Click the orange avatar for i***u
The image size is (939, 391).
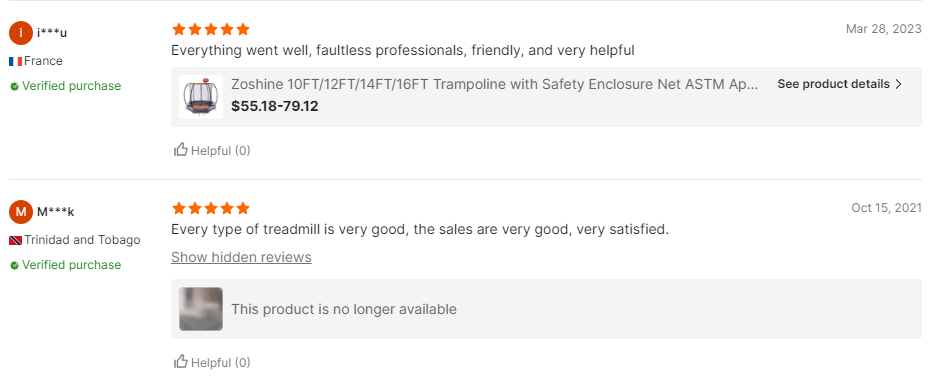pyautogui.click(x=21, y=32)
